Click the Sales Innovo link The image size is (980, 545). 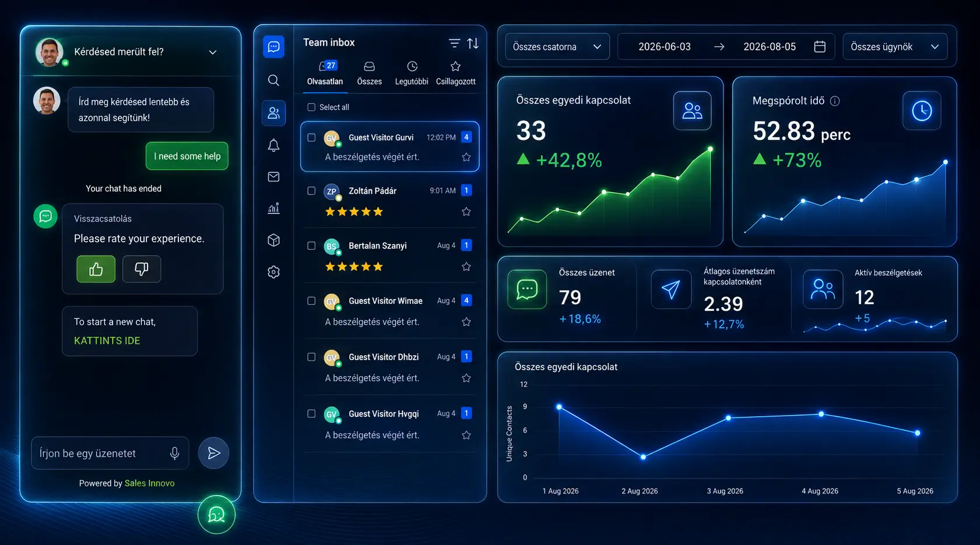point(149,483)
